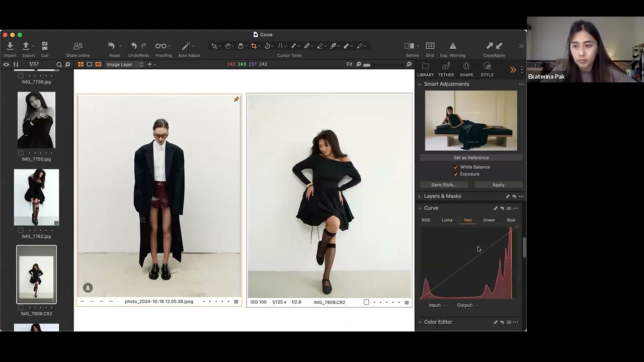Click Save Style... button
Image resolution: width=644 pixels, height=362 pixels.
coord(444,185)
